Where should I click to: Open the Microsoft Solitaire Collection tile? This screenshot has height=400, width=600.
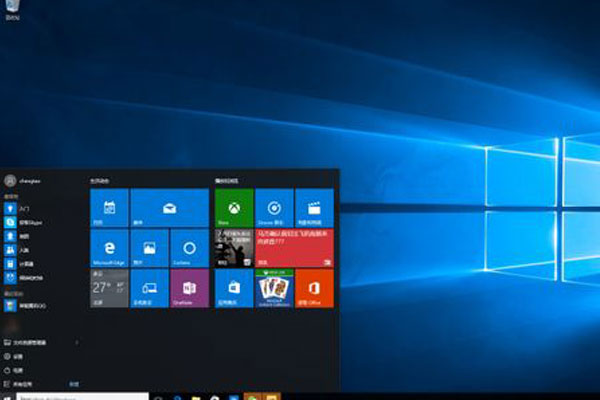pos(274,289)
